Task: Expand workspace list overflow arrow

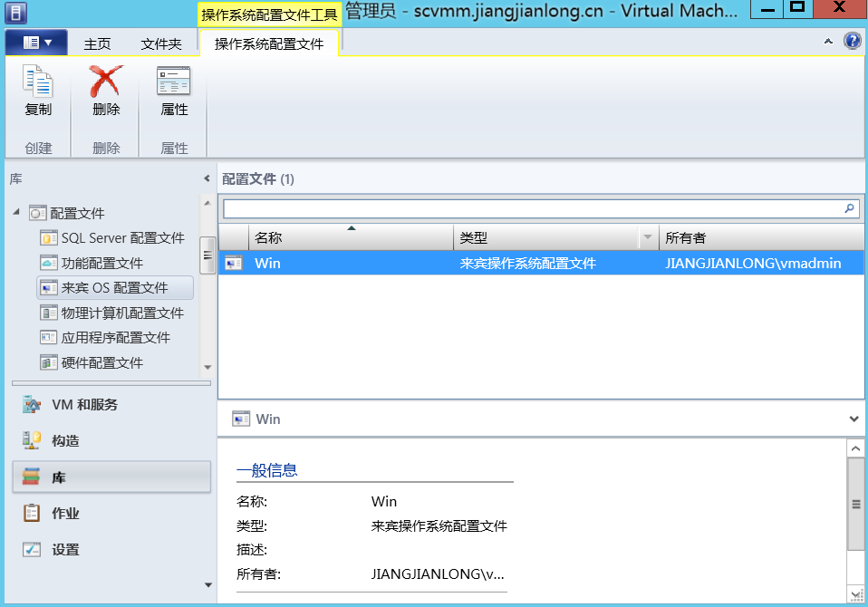Action: coord(208,585)
